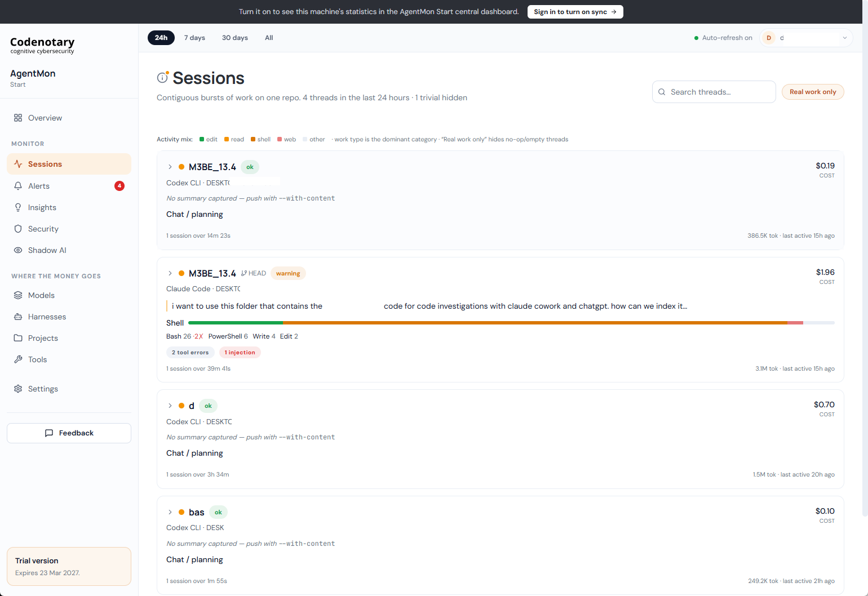This screenshot has height=596, width=868.
Task: Click orange status dot of bas thread
Action: 181,512
